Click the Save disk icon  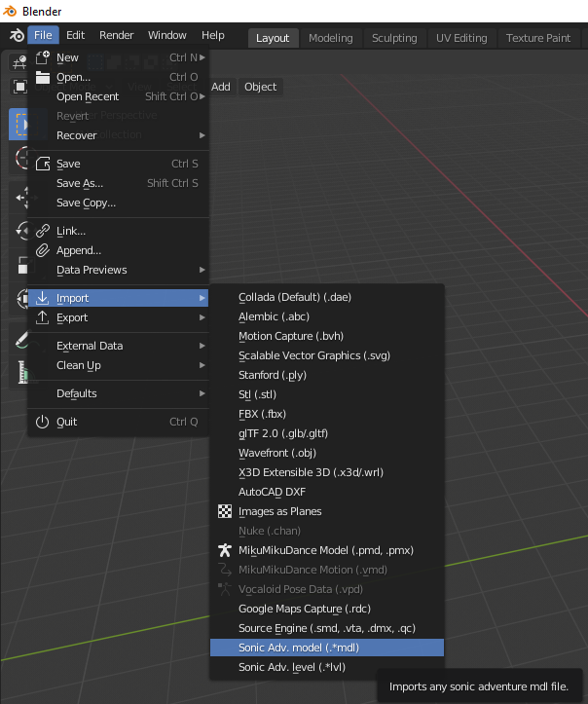[x=43, y=164]
